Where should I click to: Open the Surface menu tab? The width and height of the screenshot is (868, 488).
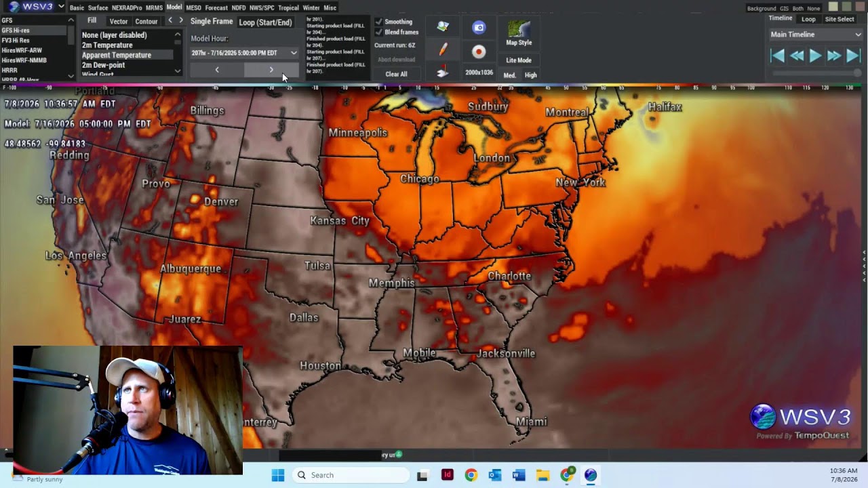[x=98, y=8]
